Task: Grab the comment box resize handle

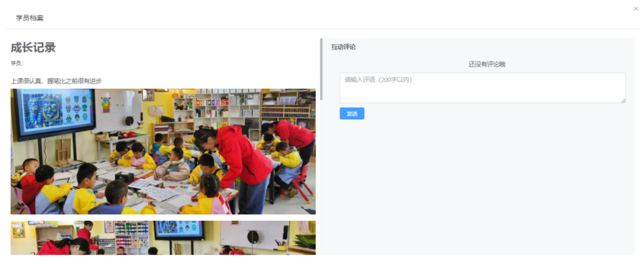Action: pyautogui.click(x=623, y=101)
